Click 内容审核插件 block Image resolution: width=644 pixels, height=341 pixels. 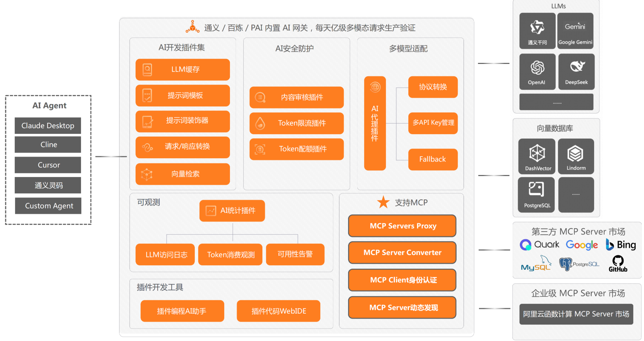coord(297,97)
